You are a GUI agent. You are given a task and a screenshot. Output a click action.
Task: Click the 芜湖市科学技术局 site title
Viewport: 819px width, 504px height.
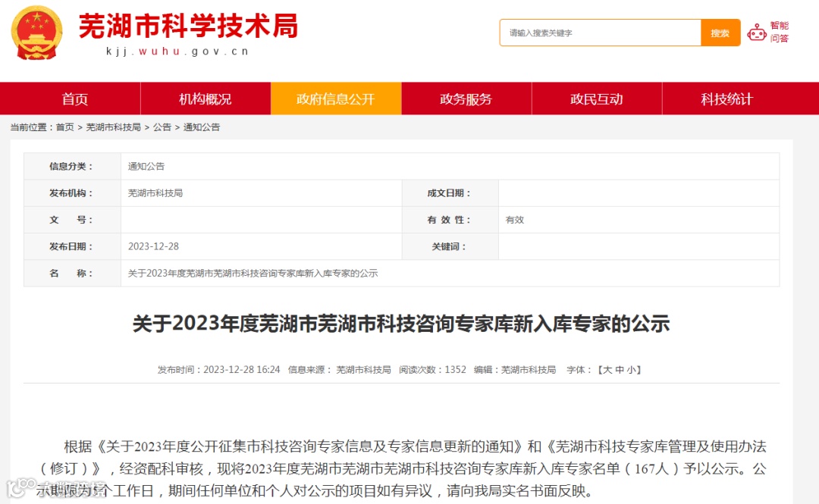point(188,26)
